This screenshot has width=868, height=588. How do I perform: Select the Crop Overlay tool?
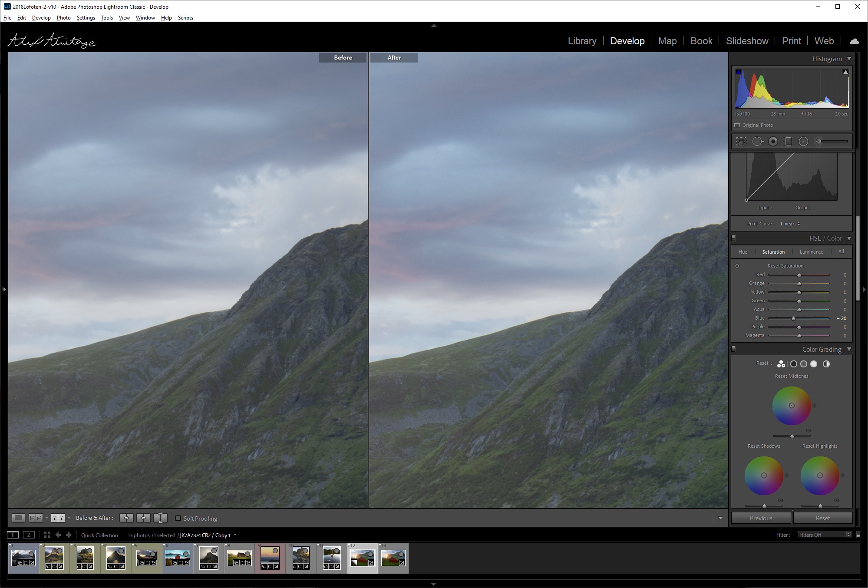click(741, 142)
